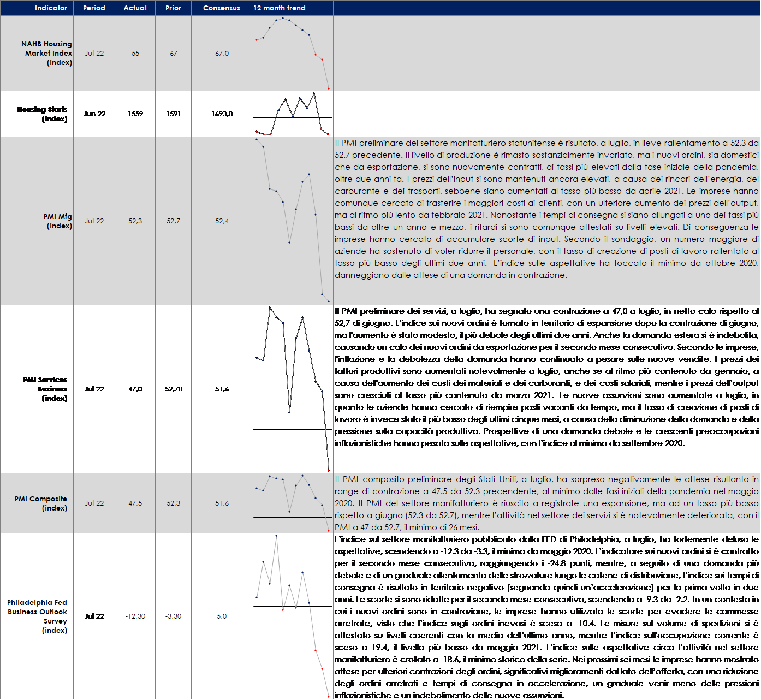Select the Prior column header
Viewport: 761px width, 700px height.
173,8
